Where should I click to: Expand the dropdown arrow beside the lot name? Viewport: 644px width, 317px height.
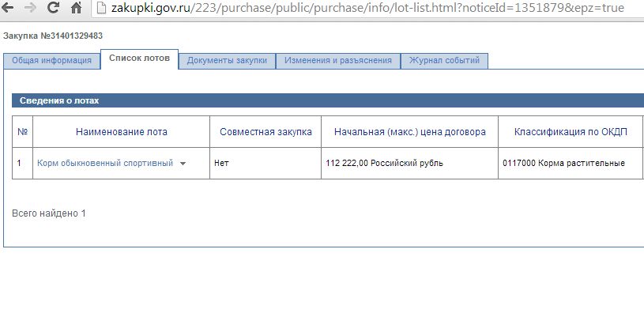183,164
